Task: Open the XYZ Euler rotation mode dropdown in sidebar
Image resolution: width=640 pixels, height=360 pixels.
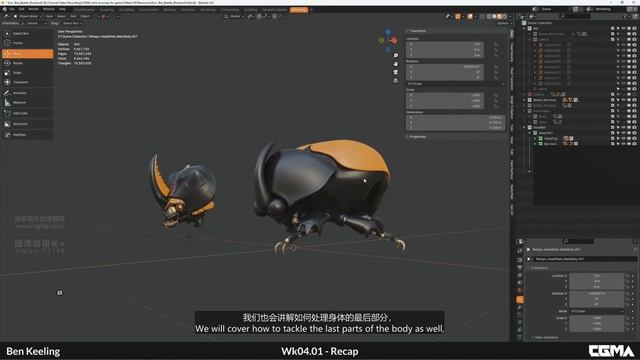Action: 456,84
